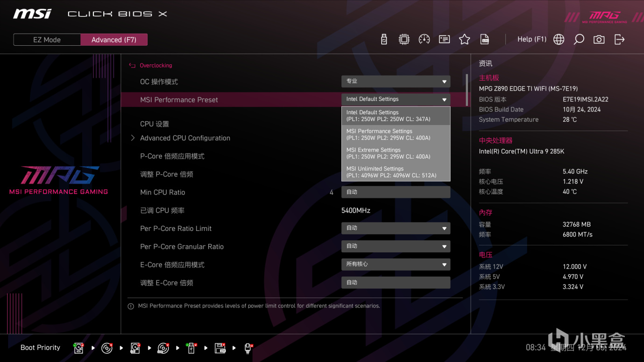The width and height of the screenshot is (644, 362).
Task: Click the 系統 12V voltage value 12.000 V
Action: point(575,267)
